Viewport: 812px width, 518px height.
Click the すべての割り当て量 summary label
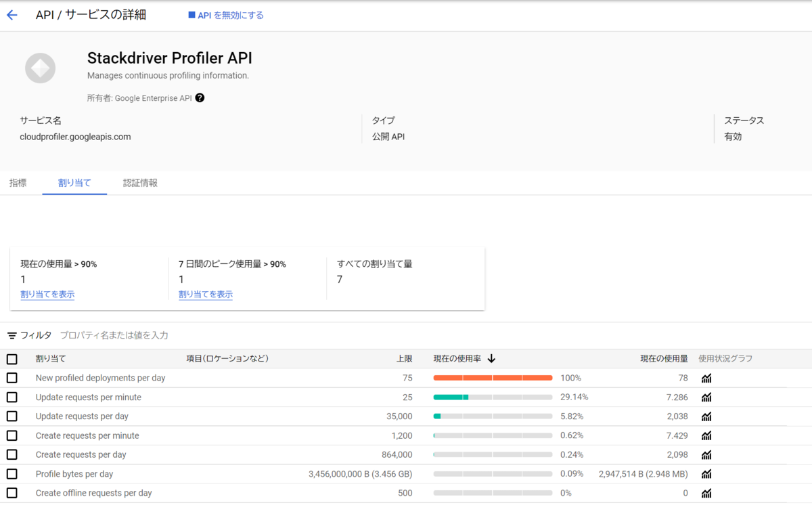click(x=374, y=264)
